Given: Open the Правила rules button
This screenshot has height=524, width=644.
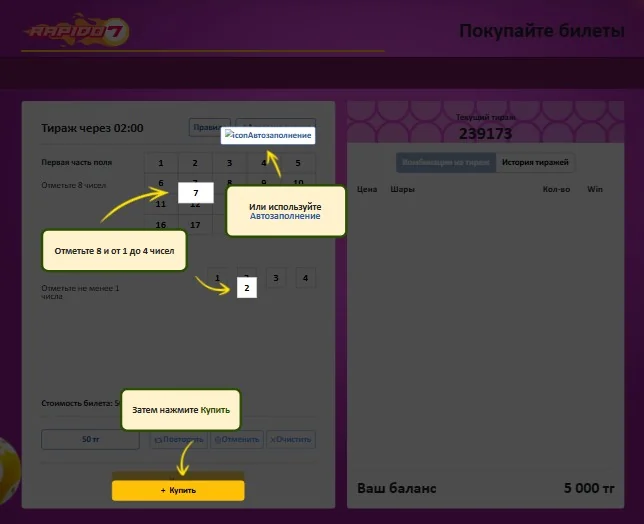Looking at the screenshot, I should click(209, 127).
